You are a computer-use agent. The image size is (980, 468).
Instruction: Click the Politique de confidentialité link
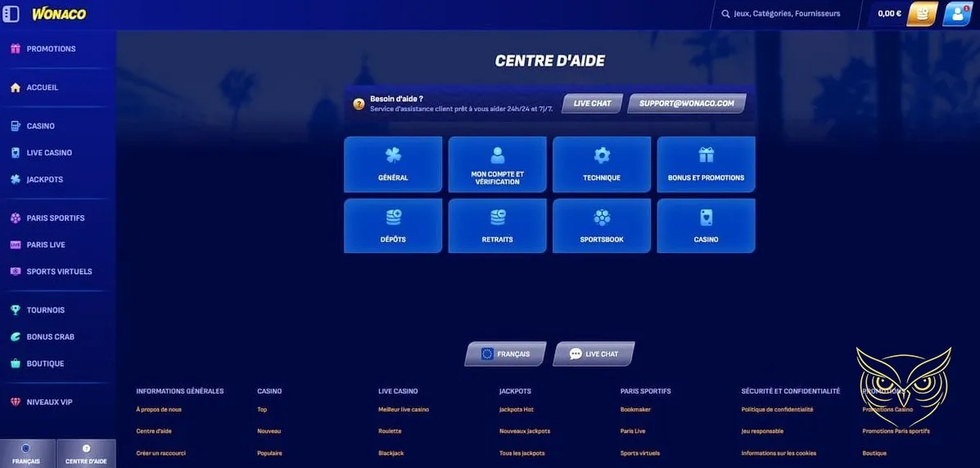coord(777,410)
